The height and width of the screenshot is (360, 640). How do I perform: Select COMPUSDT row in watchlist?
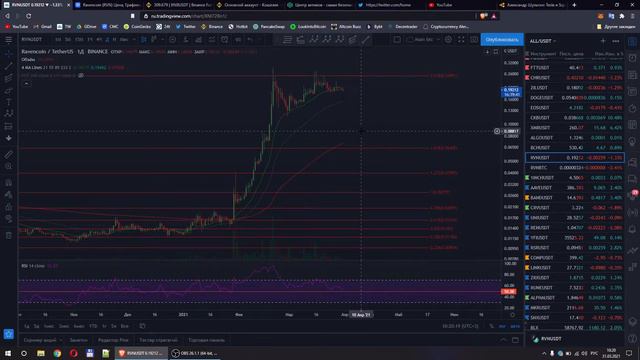tap(574, 258)
